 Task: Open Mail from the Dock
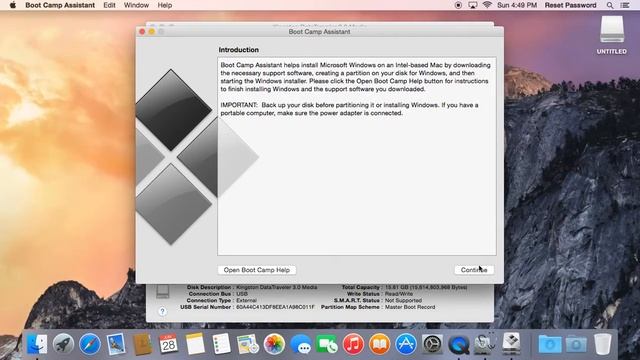click(116, 344)
